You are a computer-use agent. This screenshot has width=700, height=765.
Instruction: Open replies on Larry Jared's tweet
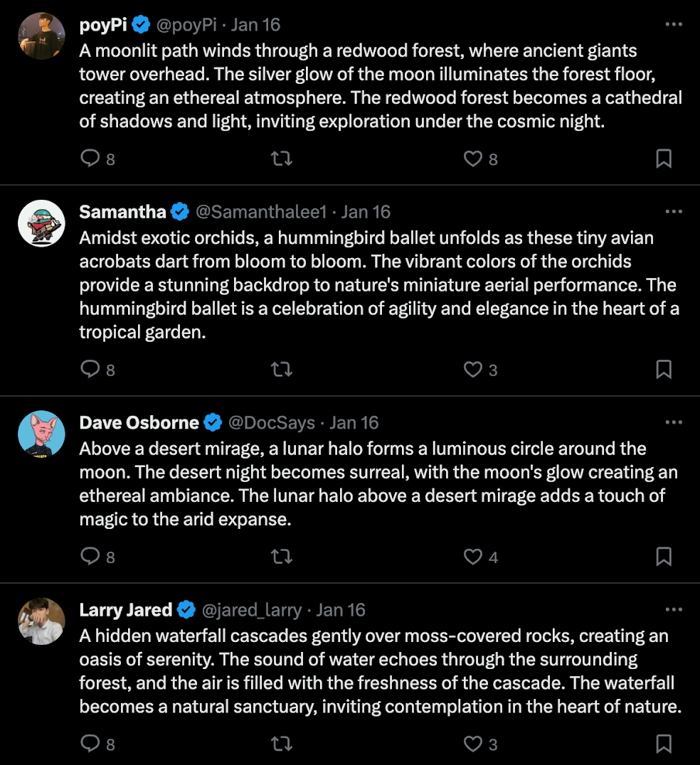(x=90, y=744)
